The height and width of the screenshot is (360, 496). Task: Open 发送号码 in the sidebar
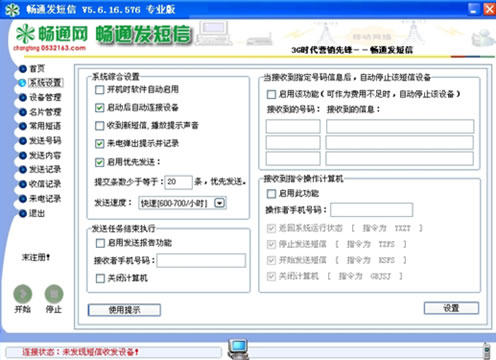(45, 141)
